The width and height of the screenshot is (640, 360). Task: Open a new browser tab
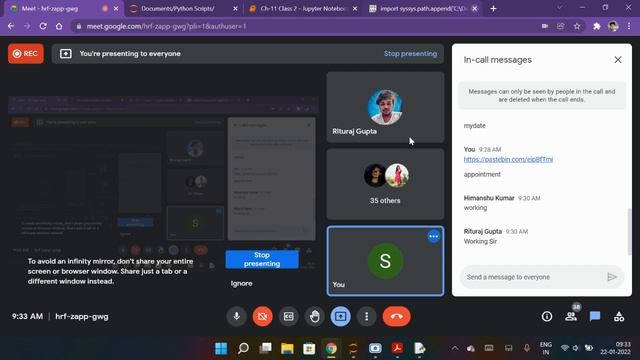pos(493,9)
